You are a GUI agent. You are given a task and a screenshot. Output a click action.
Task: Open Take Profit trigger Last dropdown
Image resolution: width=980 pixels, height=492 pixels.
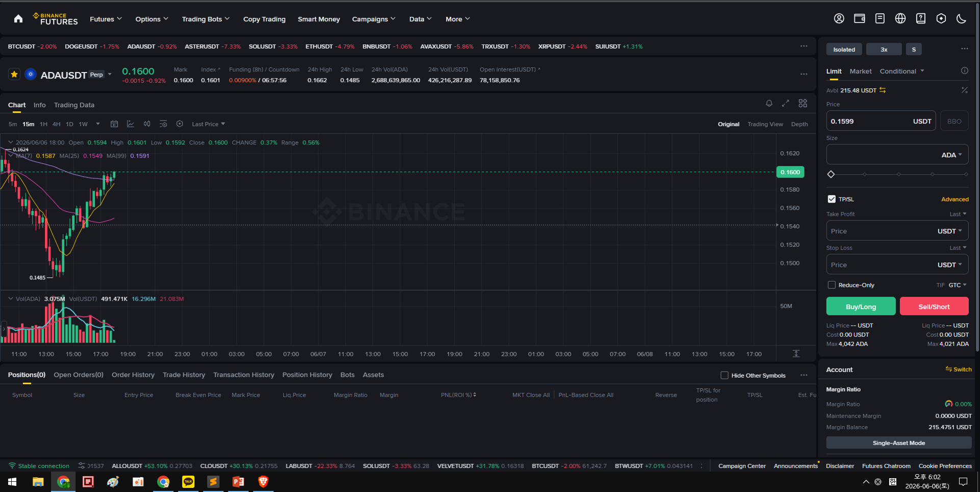[958, 214]
